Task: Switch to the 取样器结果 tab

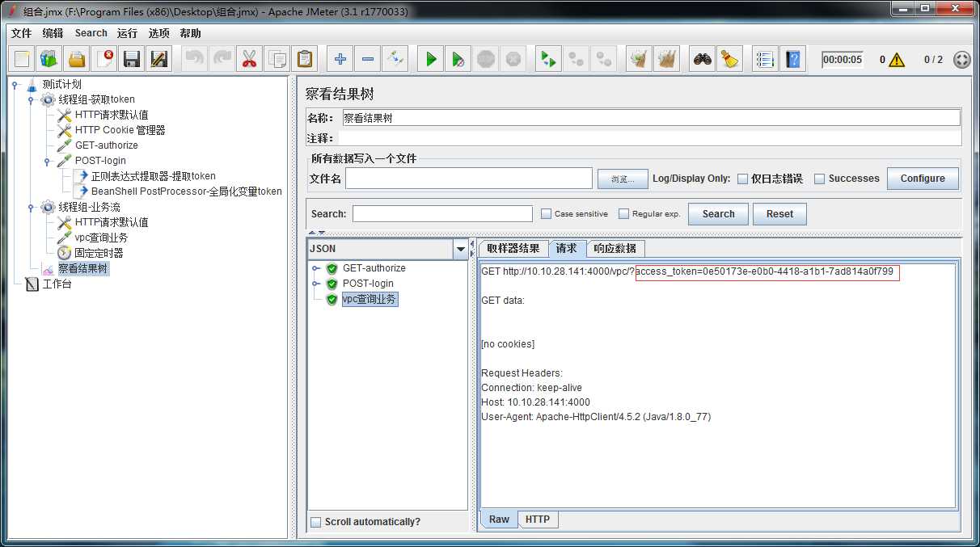Action: point(513,248)
